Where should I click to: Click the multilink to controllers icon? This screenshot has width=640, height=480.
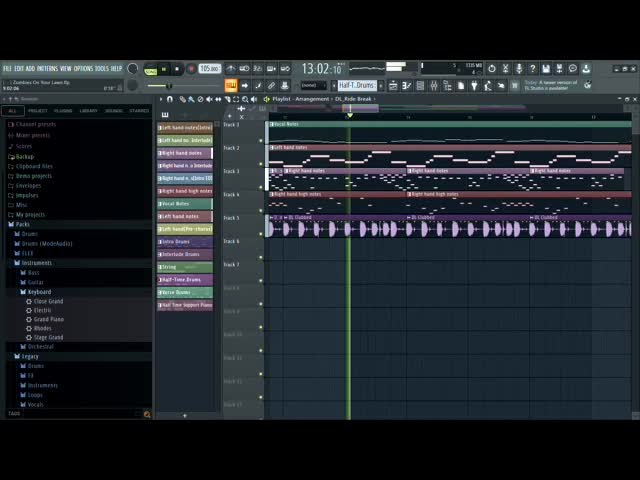click(285, 85)
